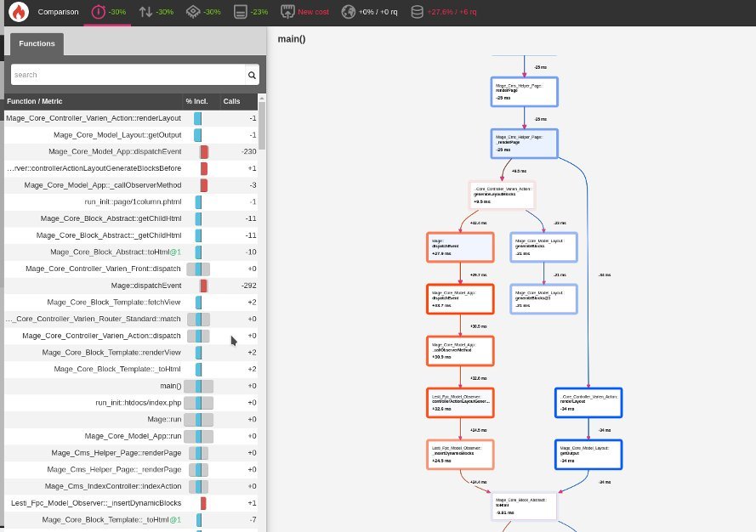Select Mage_Cms_Helper_Page::_renderPage list row
Screen dimensions: 756x532
click(131, 469)
